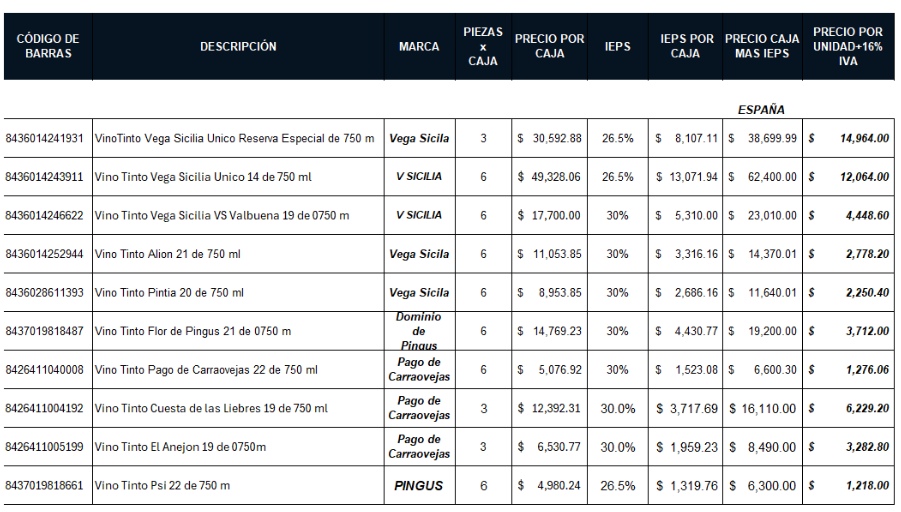Click the 13,071.94 IEPS por caja cell

686,177
